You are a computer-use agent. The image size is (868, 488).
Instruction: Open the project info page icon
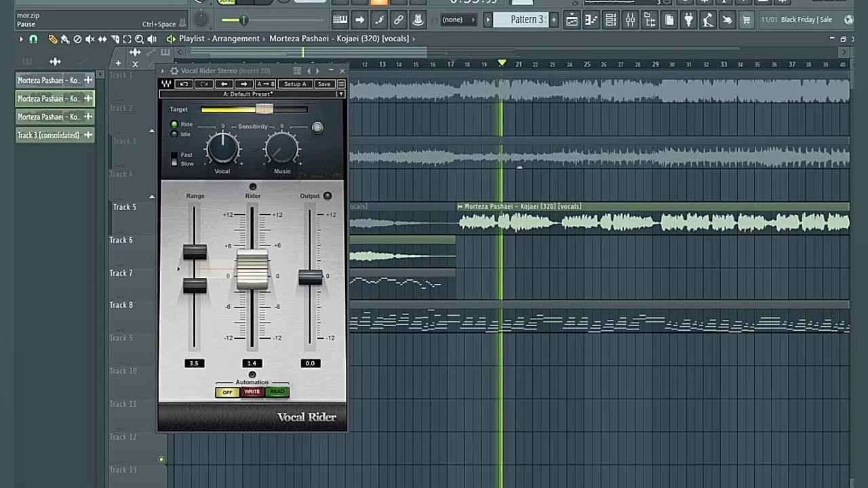(x=669, y=20)
